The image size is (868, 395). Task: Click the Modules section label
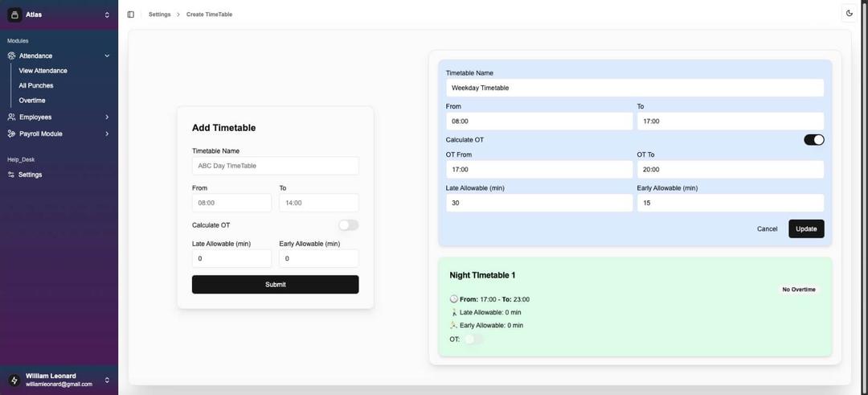click(18, 41)
